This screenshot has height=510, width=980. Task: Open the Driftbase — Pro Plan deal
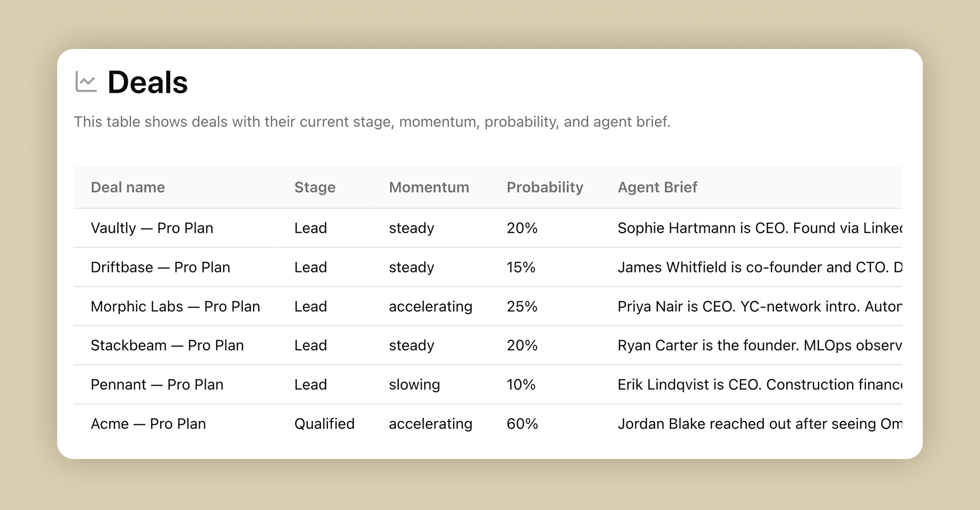tap(160, 267)
